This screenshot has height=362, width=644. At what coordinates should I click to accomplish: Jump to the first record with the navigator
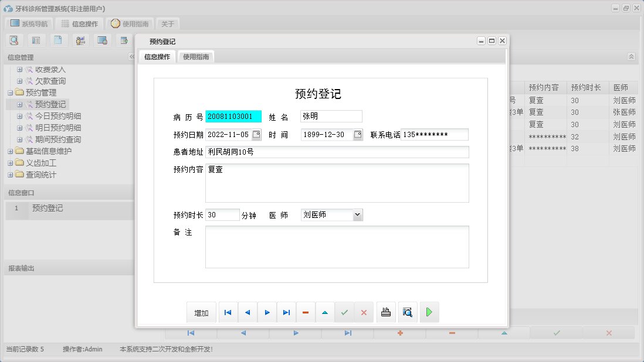tap(228, 312)
